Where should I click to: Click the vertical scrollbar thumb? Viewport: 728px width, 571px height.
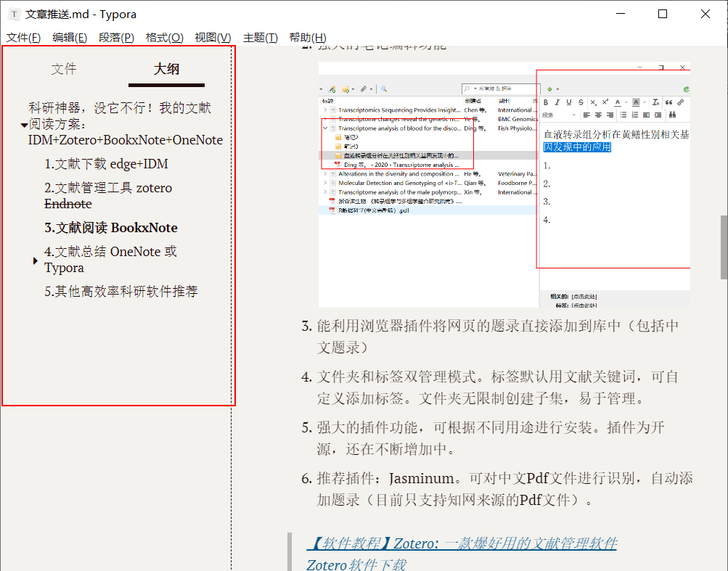(724, 247)
